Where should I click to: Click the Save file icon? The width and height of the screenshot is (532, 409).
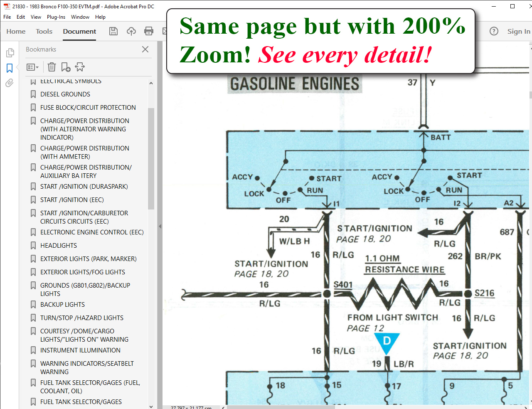tap(113, 31)
